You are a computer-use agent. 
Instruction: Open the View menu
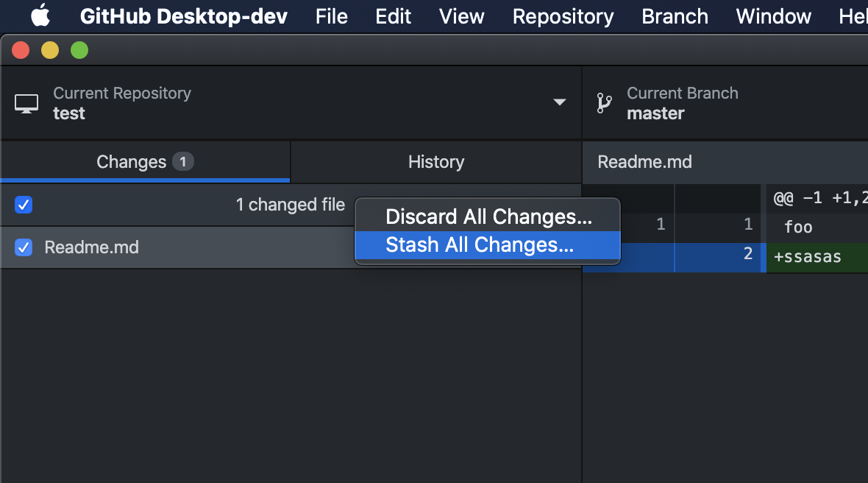click(461, 15)
